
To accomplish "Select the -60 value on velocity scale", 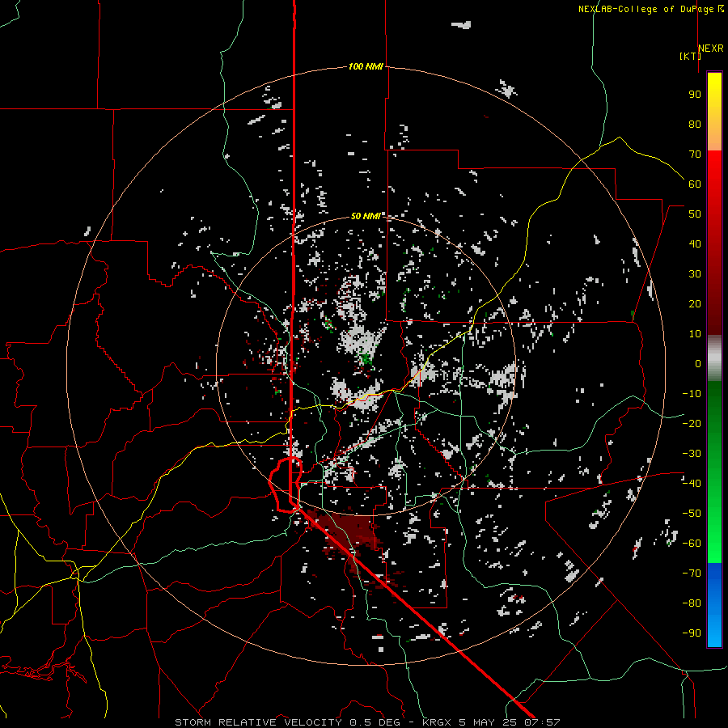I will tap(692, 544).
